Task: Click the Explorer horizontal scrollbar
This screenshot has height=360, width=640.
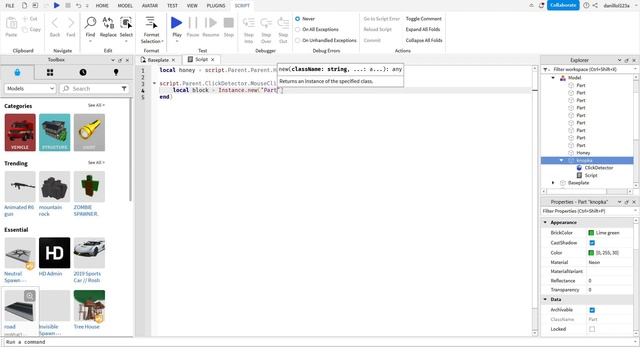Action: click(588, 191)
